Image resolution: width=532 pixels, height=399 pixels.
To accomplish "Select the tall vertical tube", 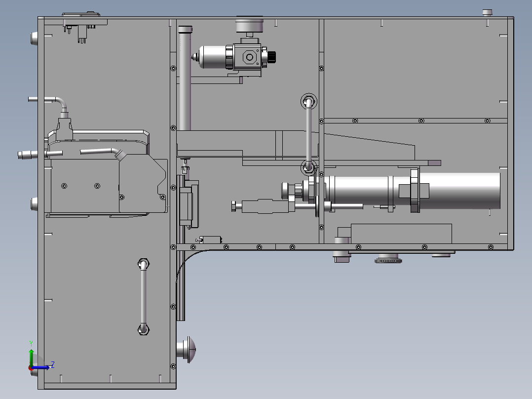I will coord(185,78).
